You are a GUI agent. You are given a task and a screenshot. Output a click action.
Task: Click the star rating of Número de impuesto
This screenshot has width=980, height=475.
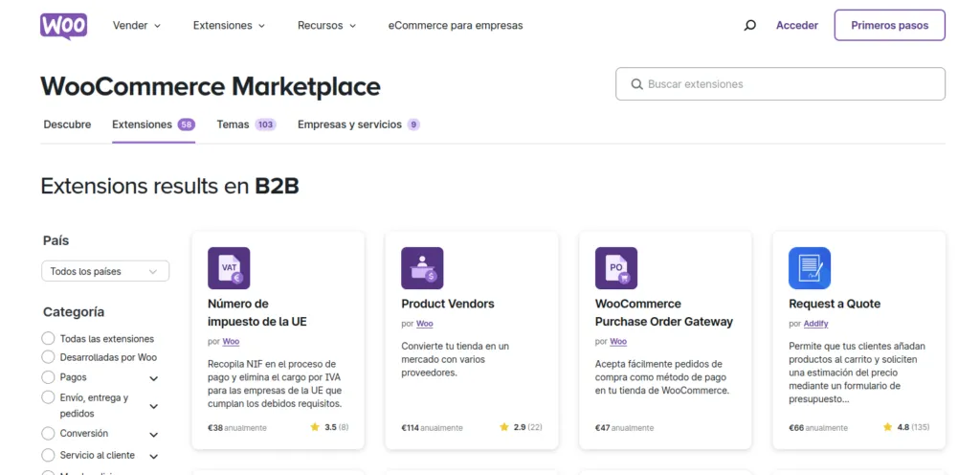[329, 427]
